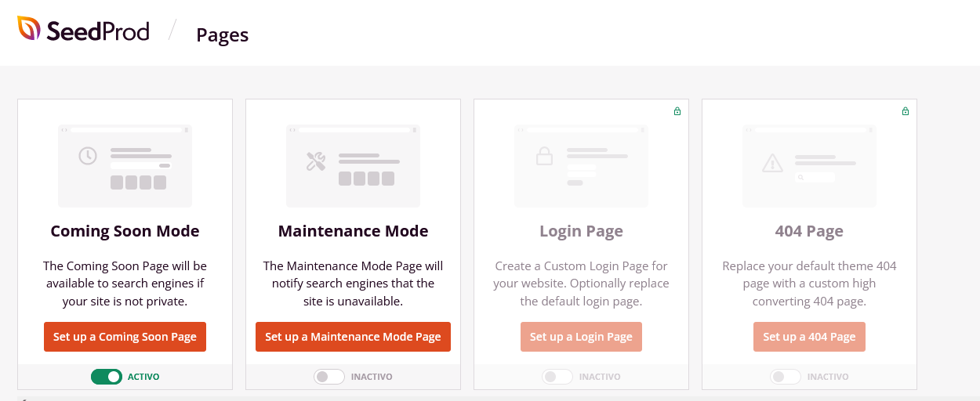Click the Maintenance Mode preview thumbnail

pyautogui.click(x=353, y=165)
